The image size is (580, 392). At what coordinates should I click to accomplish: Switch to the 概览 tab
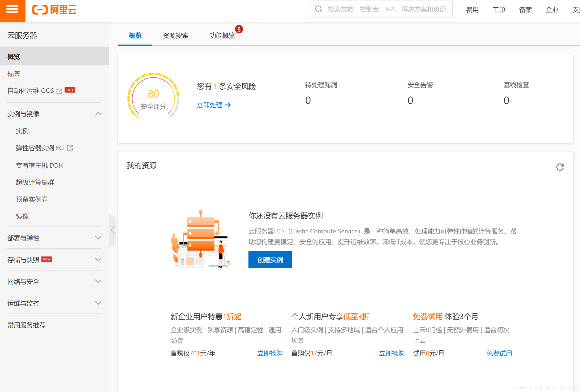[x=135, y=35]
